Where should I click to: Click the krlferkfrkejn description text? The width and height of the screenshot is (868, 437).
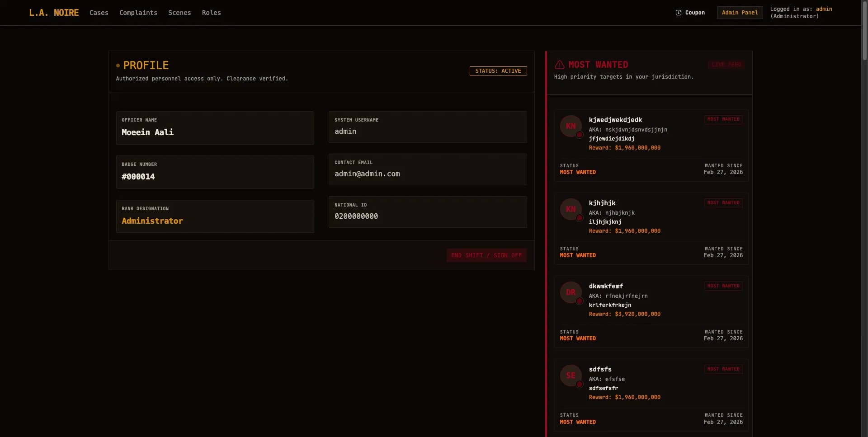pyautogui.click(x=610, y=305)
